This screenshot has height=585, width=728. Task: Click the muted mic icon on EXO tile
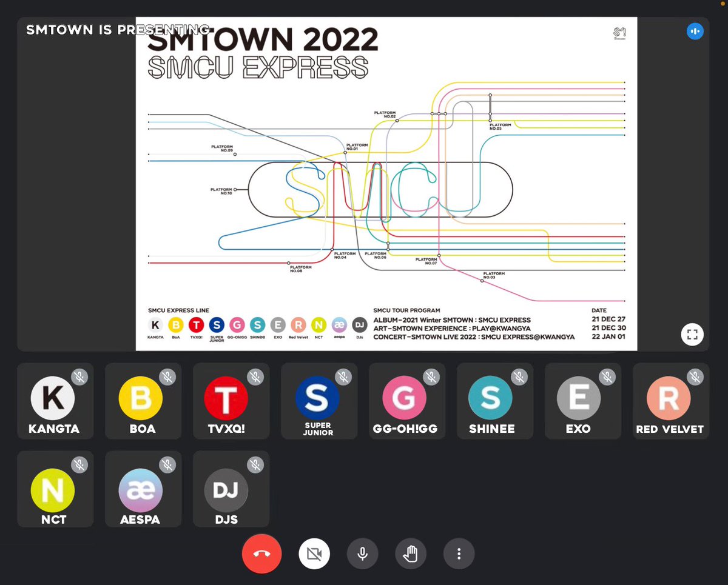607,377
